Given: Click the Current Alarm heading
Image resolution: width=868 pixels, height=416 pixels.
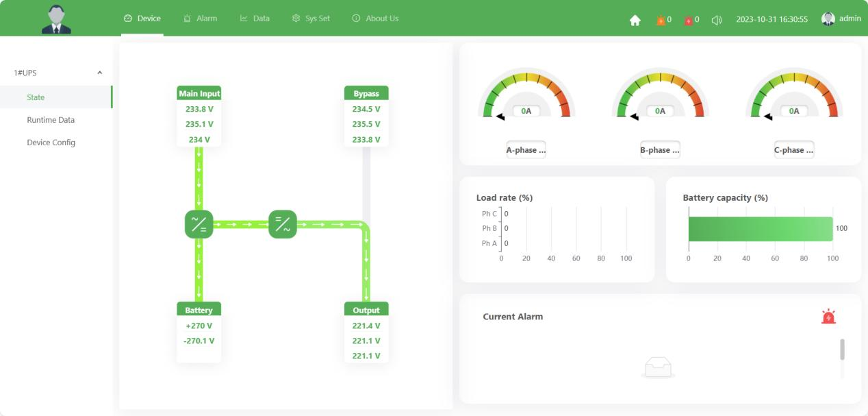Looking at the screenshot, I should 513,317.
